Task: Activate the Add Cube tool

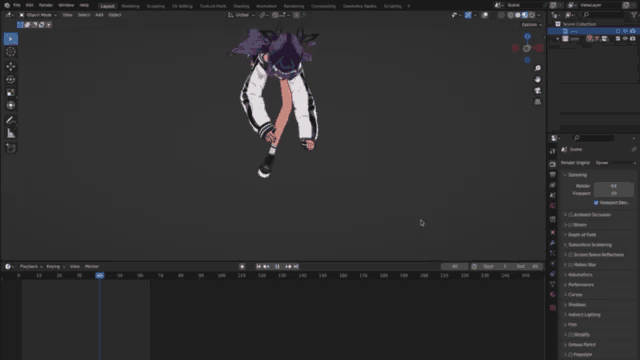Action: pos(11,148)
